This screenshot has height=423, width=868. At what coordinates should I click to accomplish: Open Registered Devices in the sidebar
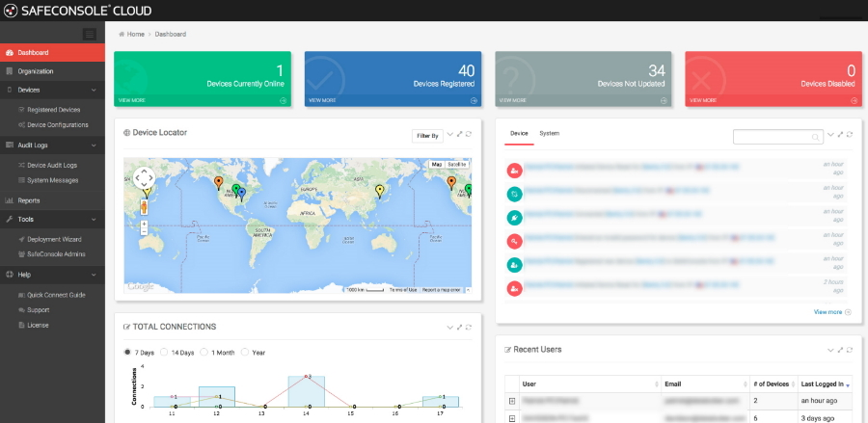53,110
